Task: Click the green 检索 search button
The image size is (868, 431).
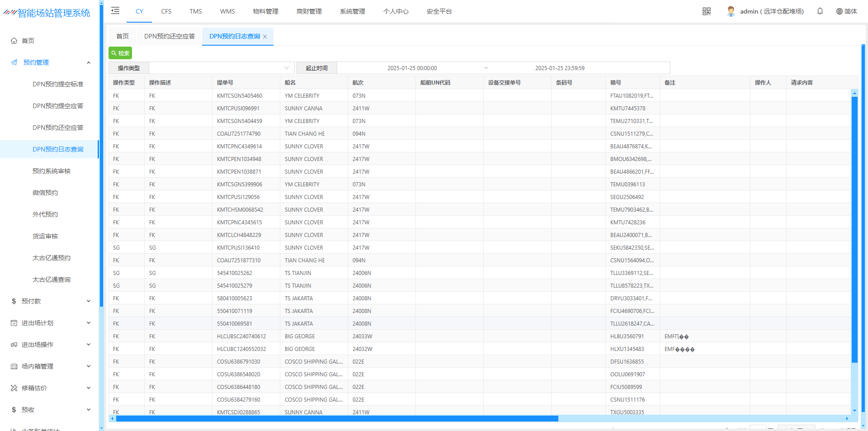Action: pos(120,53)
